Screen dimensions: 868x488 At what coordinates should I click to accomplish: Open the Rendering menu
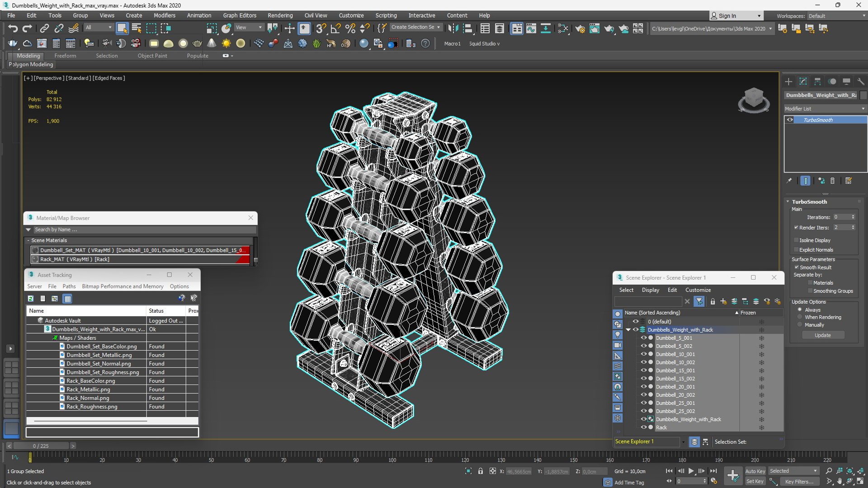point(280,15)
